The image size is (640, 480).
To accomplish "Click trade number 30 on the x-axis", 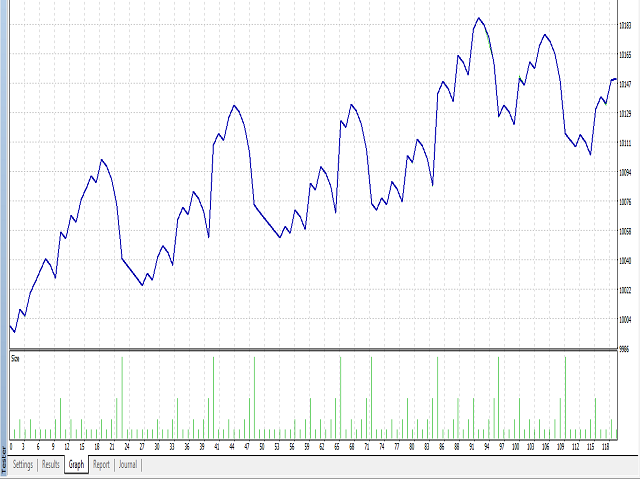I will [x=157, y=447].
